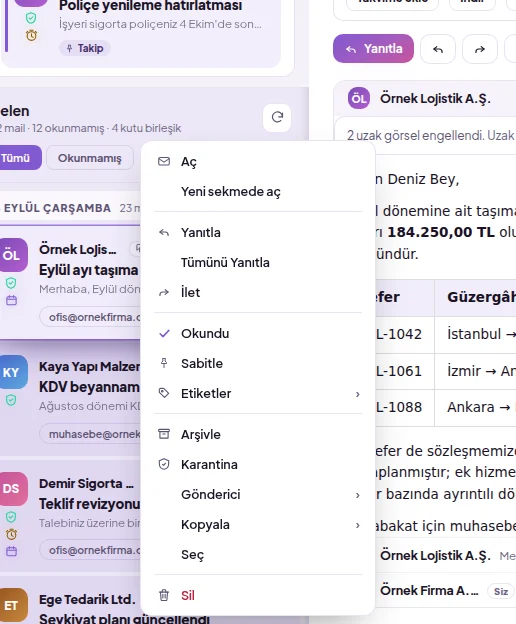Image resolution: width=516 pixels, height=624 pixels.
Task: Click the shield icon on Örnek Lojistik row
Action: pos(11,283)
